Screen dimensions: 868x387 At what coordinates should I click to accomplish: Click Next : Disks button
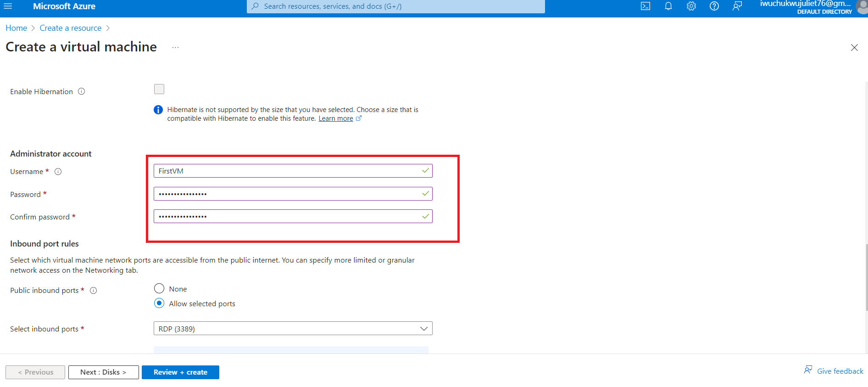(104, 372)
